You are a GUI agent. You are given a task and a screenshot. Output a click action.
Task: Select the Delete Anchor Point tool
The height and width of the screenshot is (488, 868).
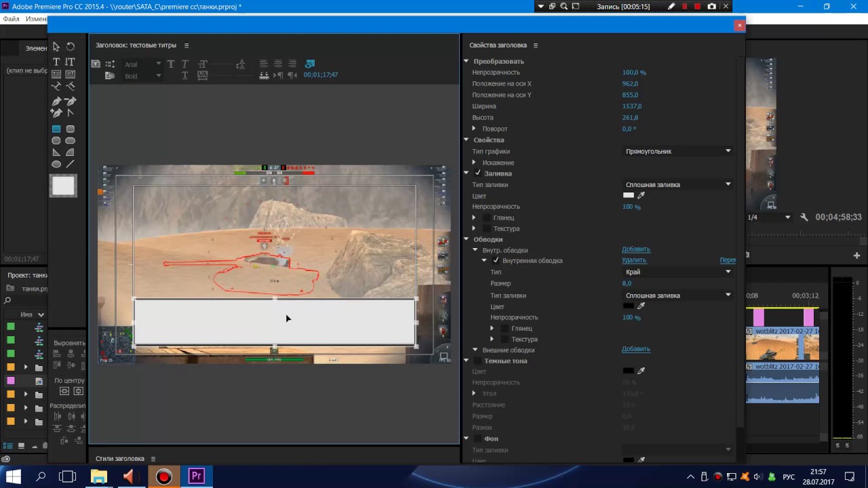click(71, 102)
